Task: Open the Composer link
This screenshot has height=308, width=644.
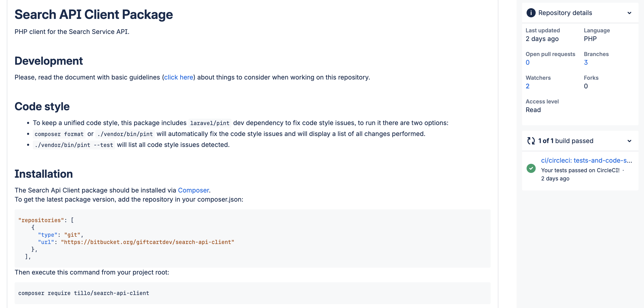Action: click(x=193, y=190)
